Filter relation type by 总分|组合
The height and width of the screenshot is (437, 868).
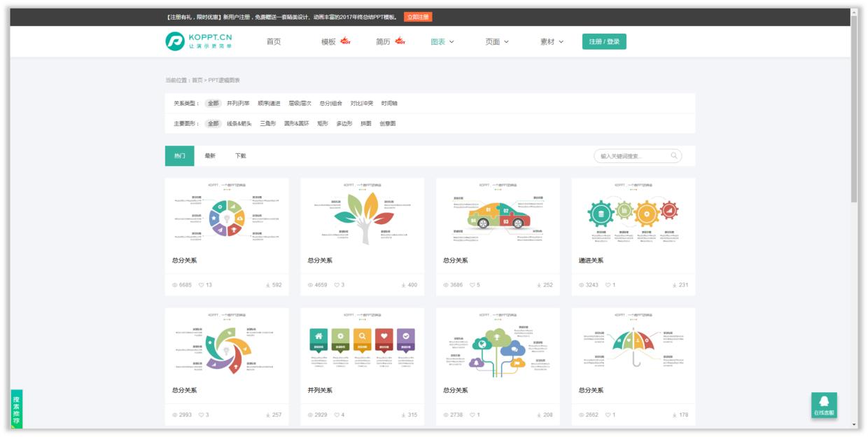click(330, 103)
